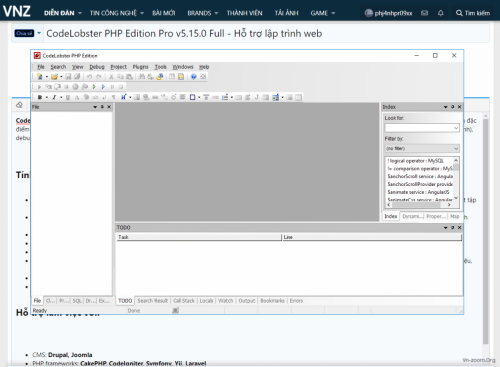Click the Task column header
Image resolution: width=500 pixels, height=367 pixels.
coord(199,237)
